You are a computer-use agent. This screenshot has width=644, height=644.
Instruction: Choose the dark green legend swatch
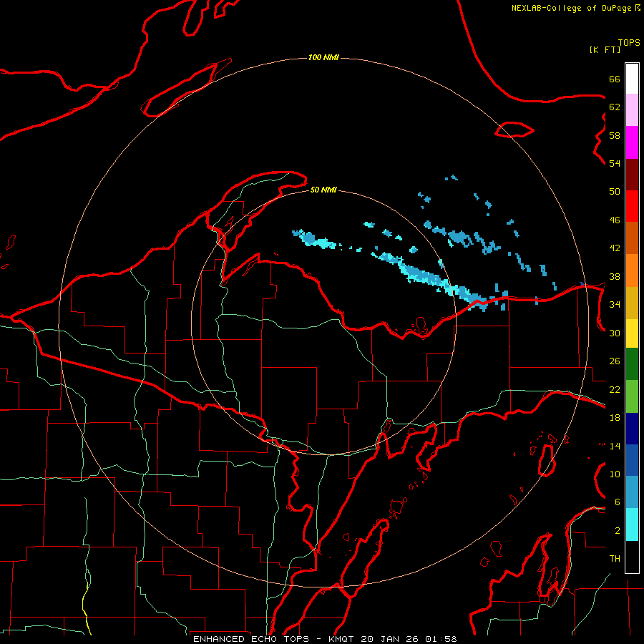pyautogui.click(x=632, y=364)
